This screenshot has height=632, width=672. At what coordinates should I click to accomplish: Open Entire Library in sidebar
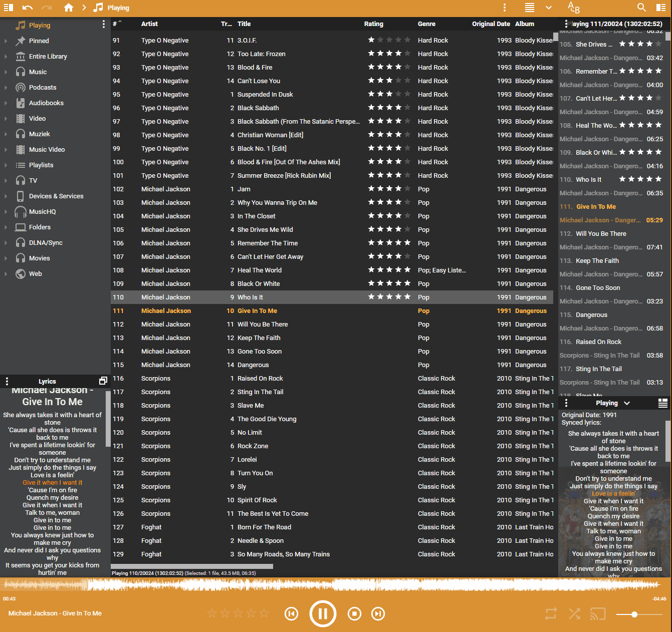point(48,57)
